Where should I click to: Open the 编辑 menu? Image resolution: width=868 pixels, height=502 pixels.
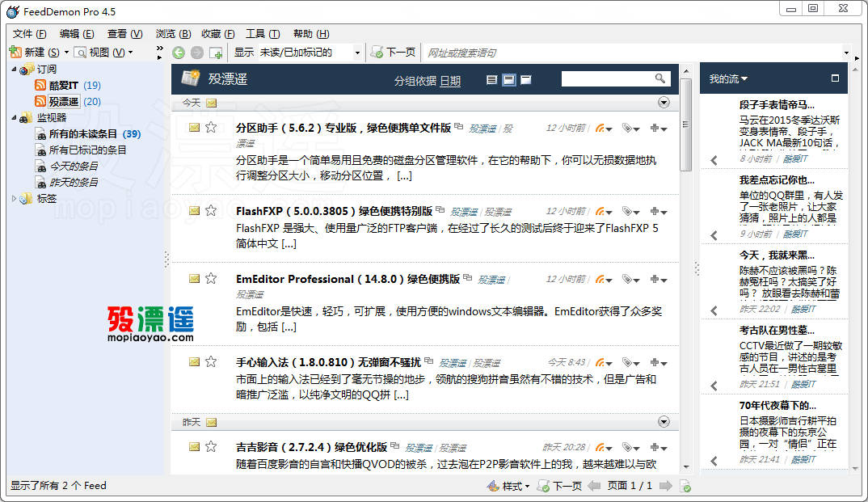[77, 34]
